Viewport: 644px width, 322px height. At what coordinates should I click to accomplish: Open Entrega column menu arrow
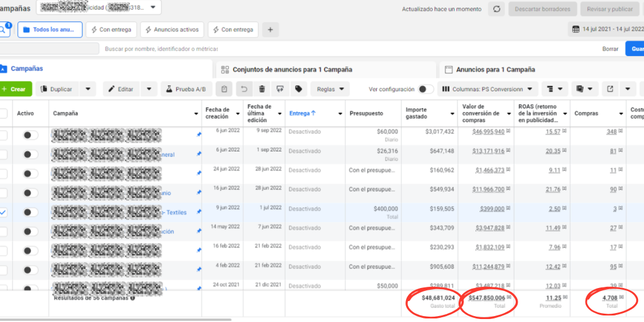point(340,114)
